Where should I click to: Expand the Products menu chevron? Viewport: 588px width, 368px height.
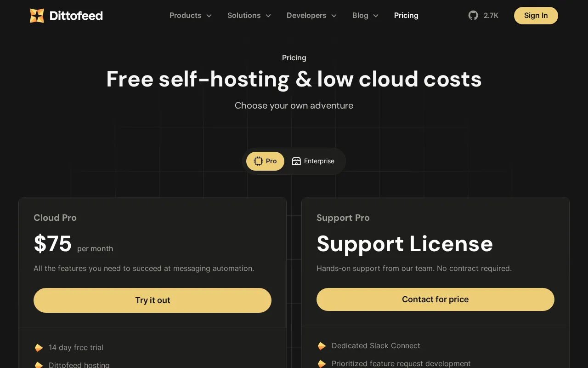[x=209, y=16]
